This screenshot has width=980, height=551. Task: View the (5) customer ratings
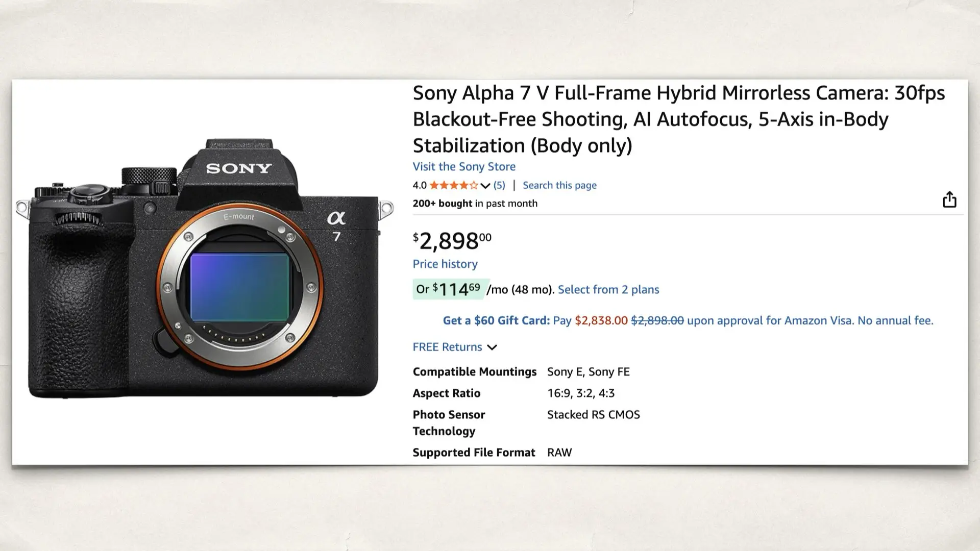499,185
